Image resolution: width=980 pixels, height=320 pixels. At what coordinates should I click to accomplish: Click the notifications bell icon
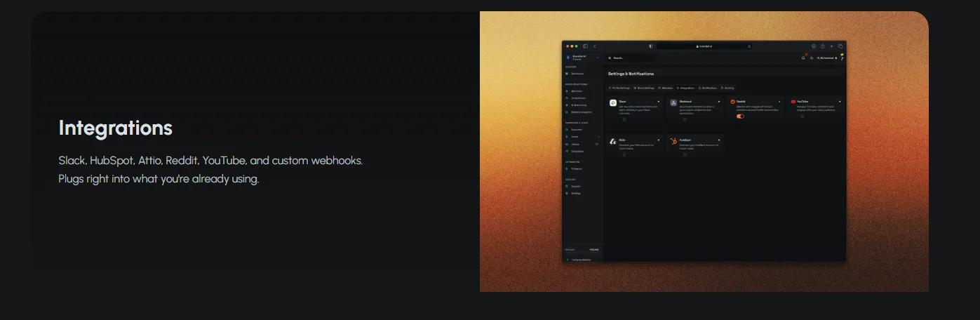tap(803, 58)
